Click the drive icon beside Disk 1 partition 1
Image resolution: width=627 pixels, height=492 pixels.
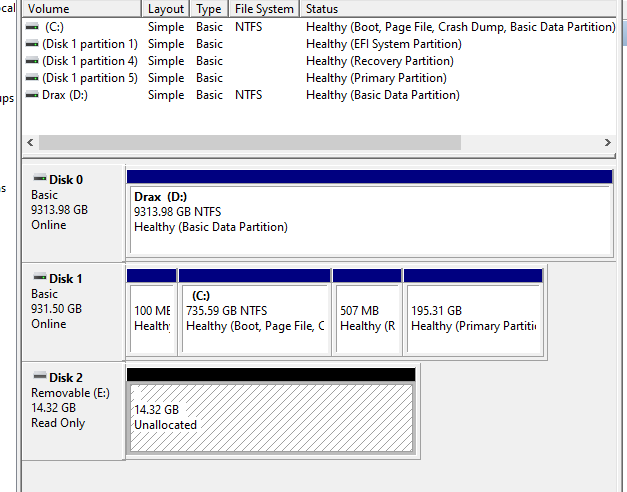click(x=32, y=44)
